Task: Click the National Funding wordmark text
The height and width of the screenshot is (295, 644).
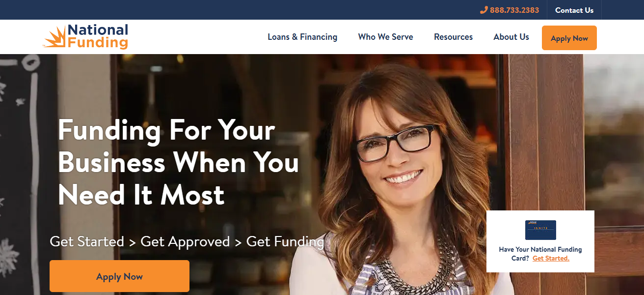Action: 98,37
